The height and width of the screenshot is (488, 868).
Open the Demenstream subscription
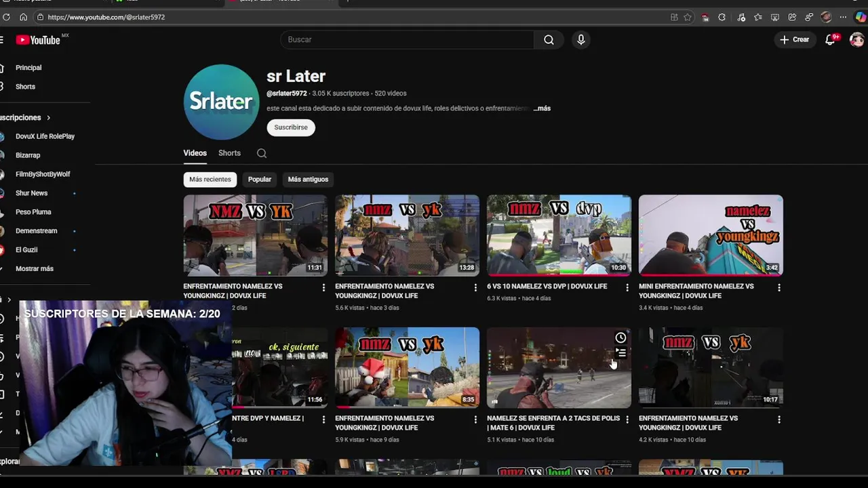(x=36, y=231)
